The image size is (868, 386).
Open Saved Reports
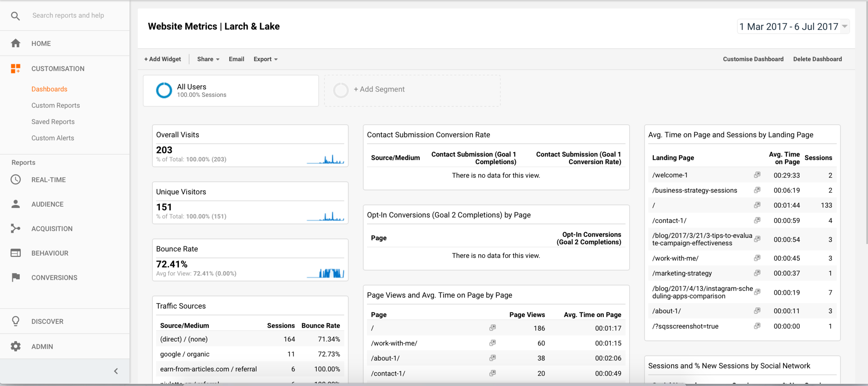coord(53,122)
